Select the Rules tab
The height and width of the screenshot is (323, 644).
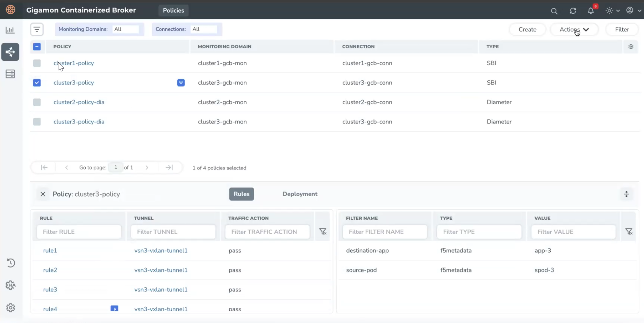[x=241, y=194]
